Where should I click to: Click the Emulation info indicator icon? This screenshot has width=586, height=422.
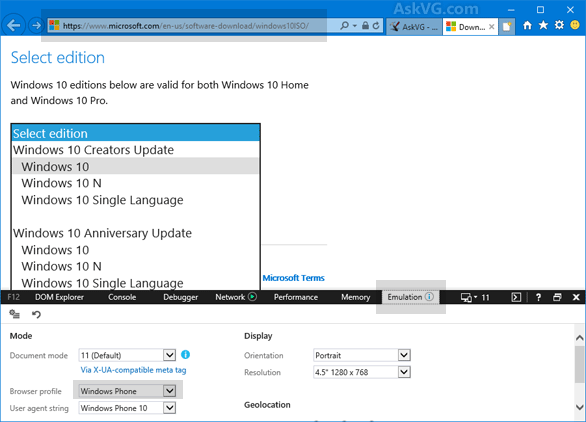(x=429, y=297)
